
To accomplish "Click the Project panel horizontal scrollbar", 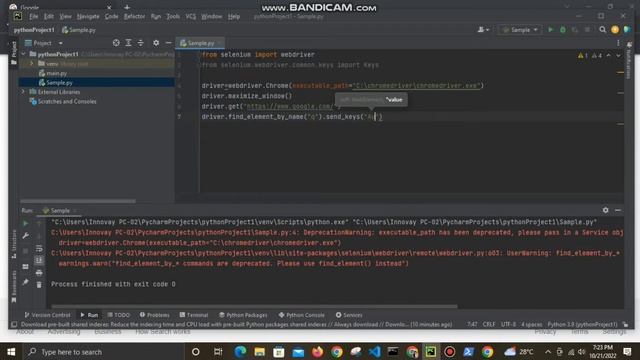I will (x=78, y=201).
